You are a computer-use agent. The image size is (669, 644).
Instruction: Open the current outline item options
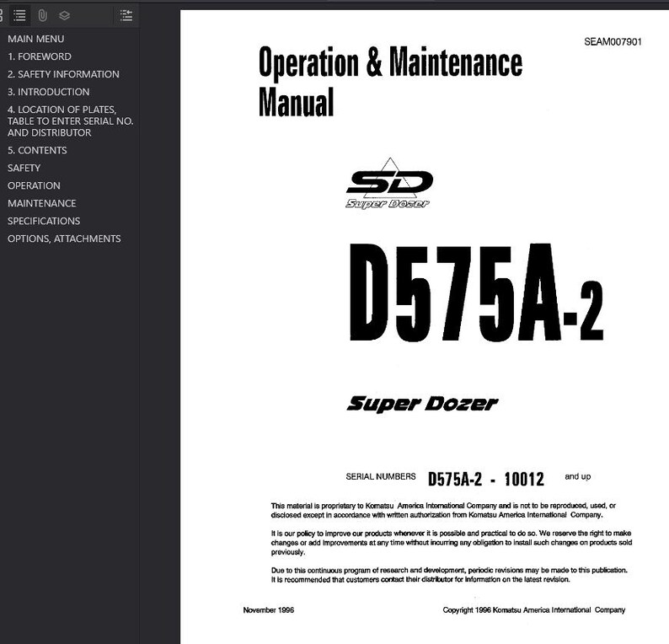(126, 16)
